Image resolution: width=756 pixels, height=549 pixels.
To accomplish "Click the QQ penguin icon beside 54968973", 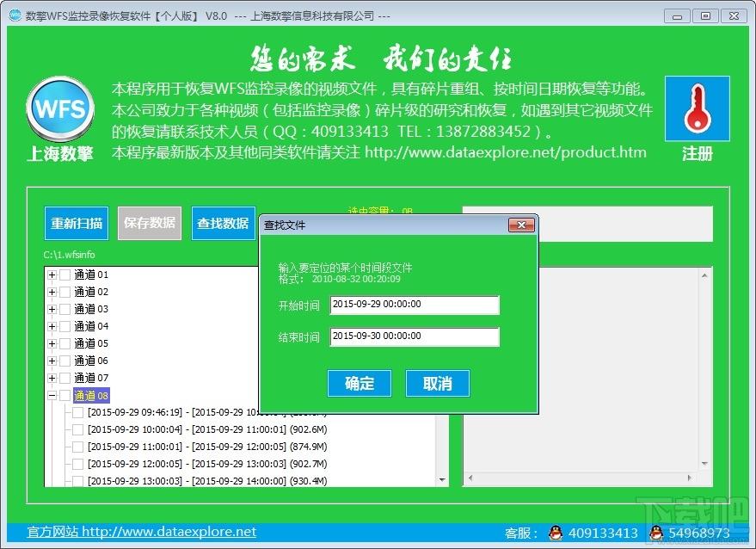I will click(x=656, y=533).
